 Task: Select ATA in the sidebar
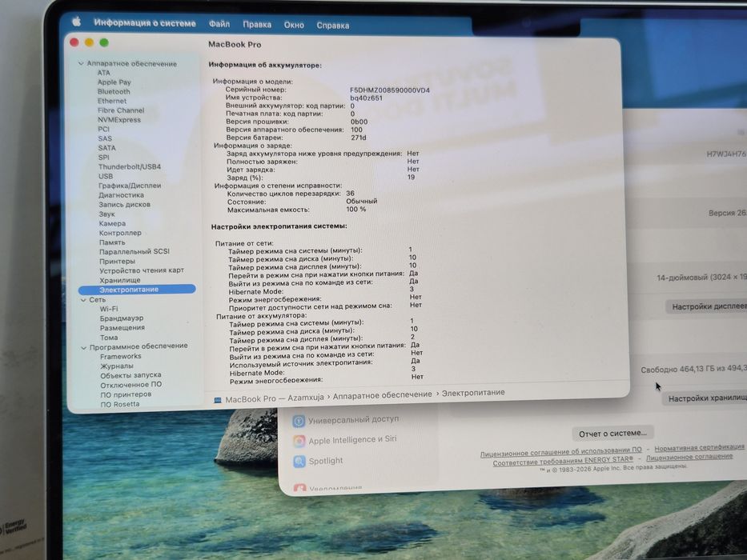(x=104, y=73)
